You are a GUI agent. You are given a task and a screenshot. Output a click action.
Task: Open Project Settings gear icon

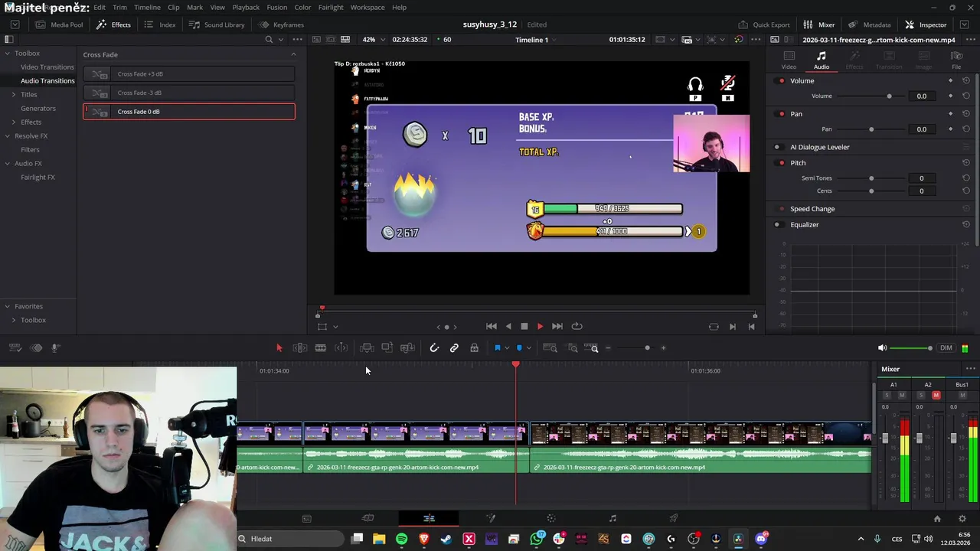click(x=962, y=519)
